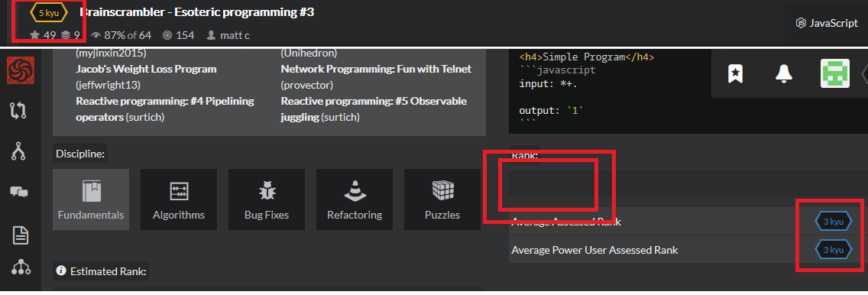The width and height of the screenshot is (868, 295).
Task: Open the Kumite fork icon in the sidebar
Action: click(x=19, y=151)
